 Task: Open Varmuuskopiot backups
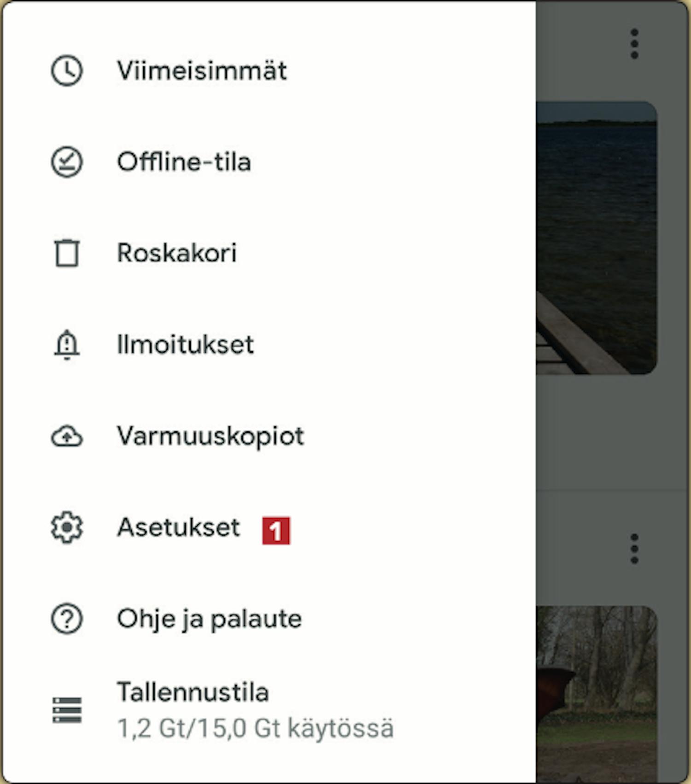(x=269, y=436)
